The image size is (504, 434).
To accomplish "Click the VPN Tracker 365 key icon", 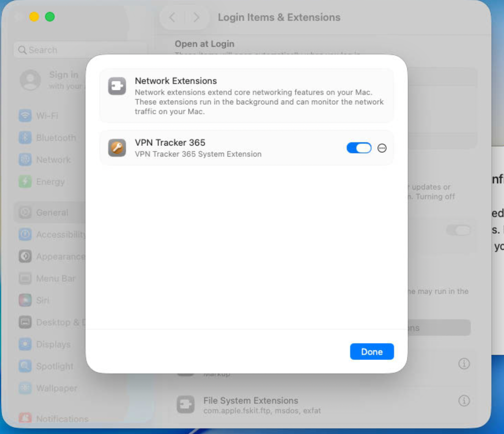I will click(117, 148).
